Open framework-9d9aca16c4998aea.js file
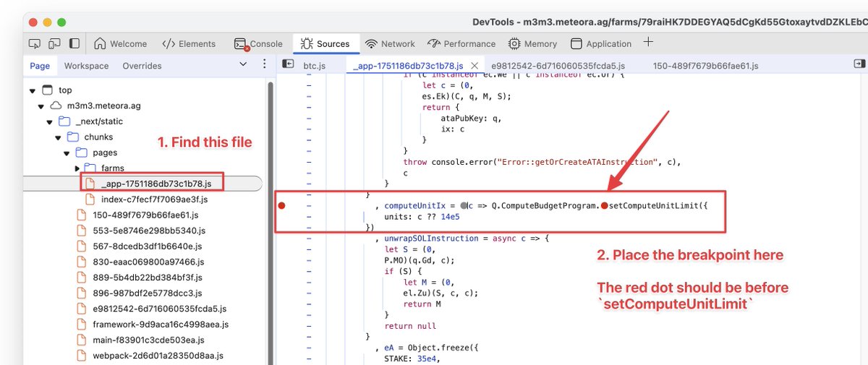Viewport: 868px width, 365px height. [x=161, y=325]
